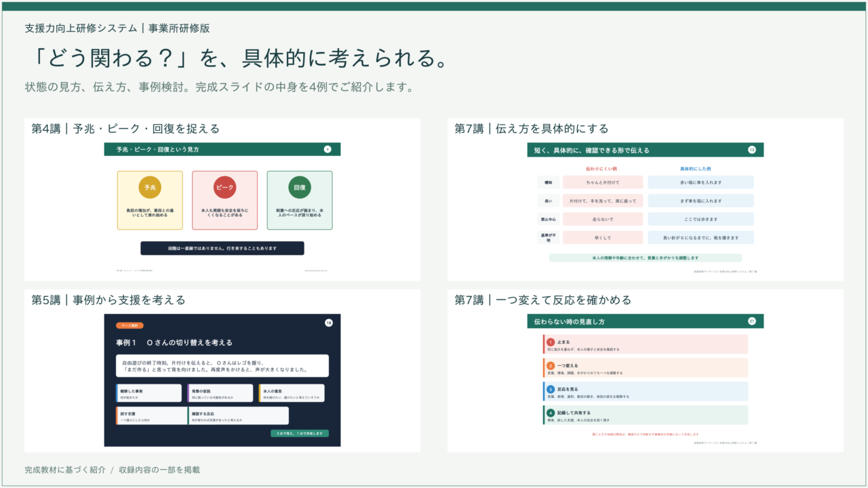The image size is (868, 488).
Task: Click the 試す支援 card
Action: click(151, 416)
